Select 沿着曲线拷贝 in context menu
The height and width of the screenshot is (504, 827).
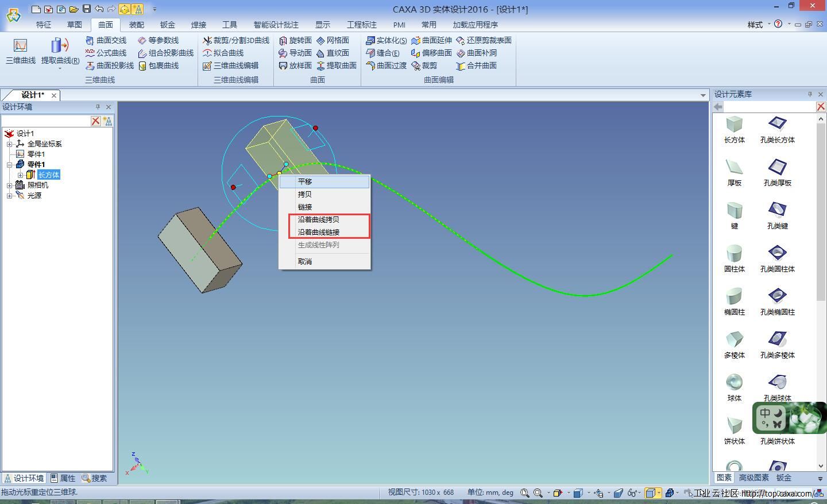coord(324,220)
